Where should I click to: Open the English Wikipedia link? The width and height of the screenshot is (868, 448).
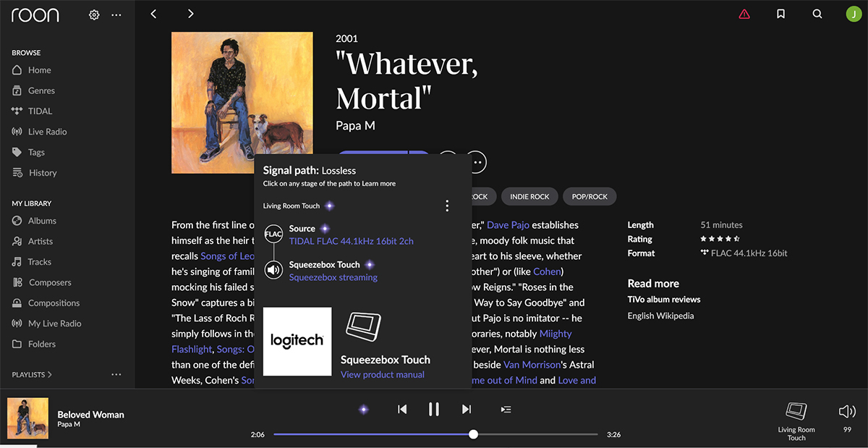[660, 316]
